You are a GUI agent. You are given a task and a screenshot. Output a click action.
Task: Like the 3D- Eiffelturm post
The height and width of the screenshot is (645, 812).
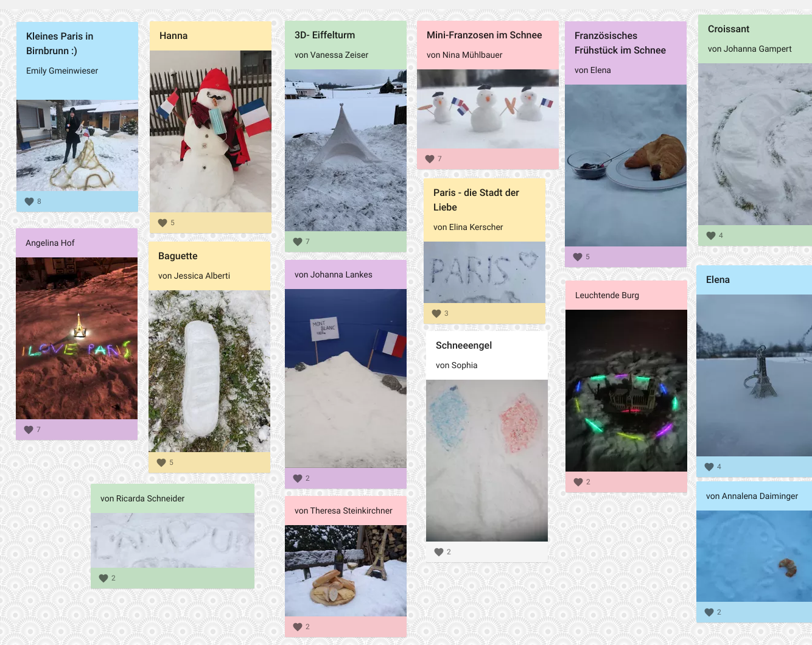pyautogui.click(x=298, y=242)
